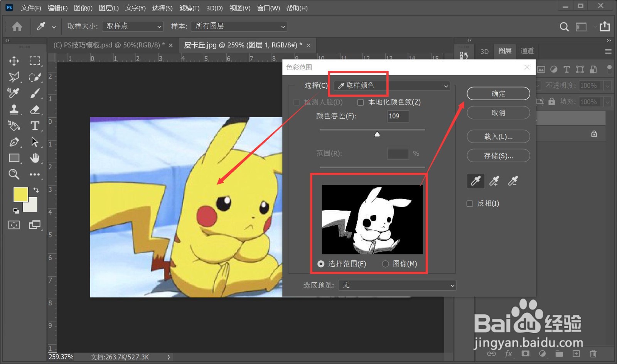617x364 pixels.
Task: Select the Hand tool
Action: (x=35, y=158)
